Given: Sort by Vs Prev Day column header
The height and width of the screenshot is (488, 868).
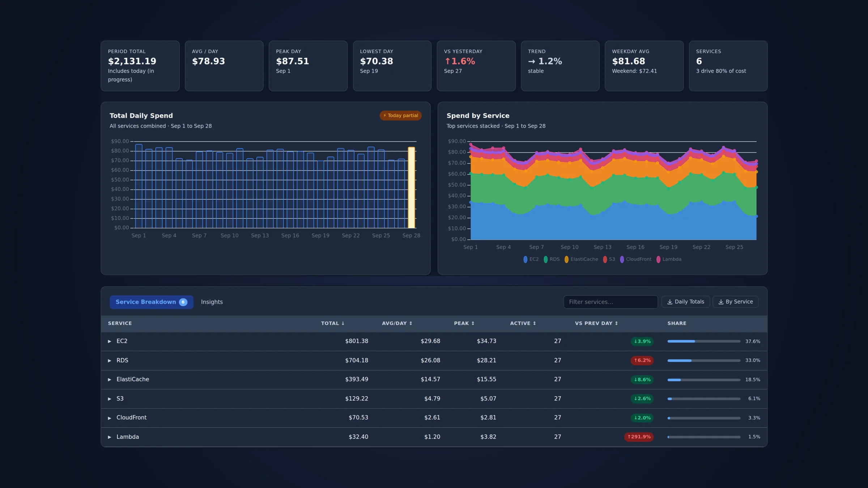Looking at the screenshot, I should pyautogui.click(x=596, y=323).
